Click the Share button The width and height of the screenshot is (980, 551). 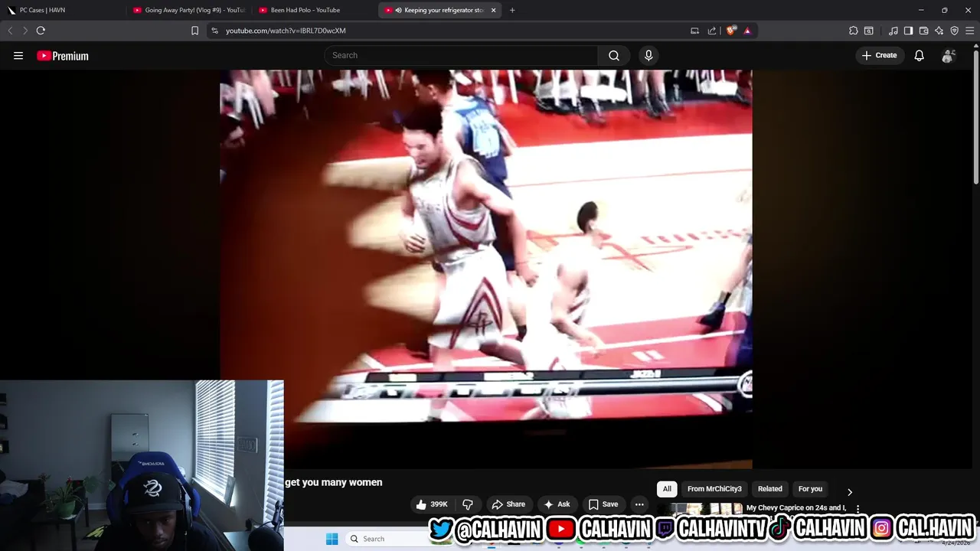pyautogui.click(x=508, y=504)
